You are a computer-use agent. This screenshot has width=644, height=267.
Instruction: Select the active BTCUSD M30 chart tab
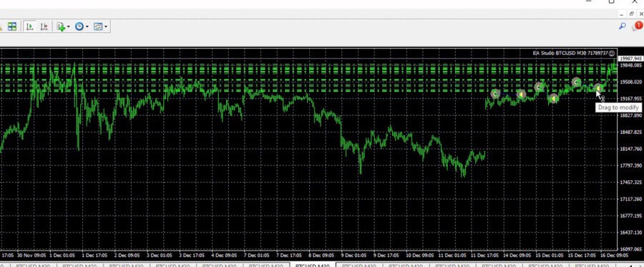pos(313,265)
